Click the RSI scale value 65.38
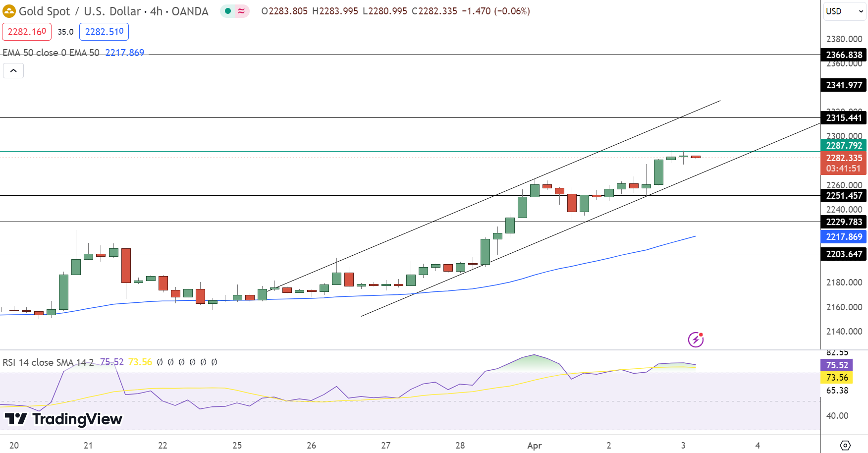Viewport: 868px width, 453px height. coord(837,391)
